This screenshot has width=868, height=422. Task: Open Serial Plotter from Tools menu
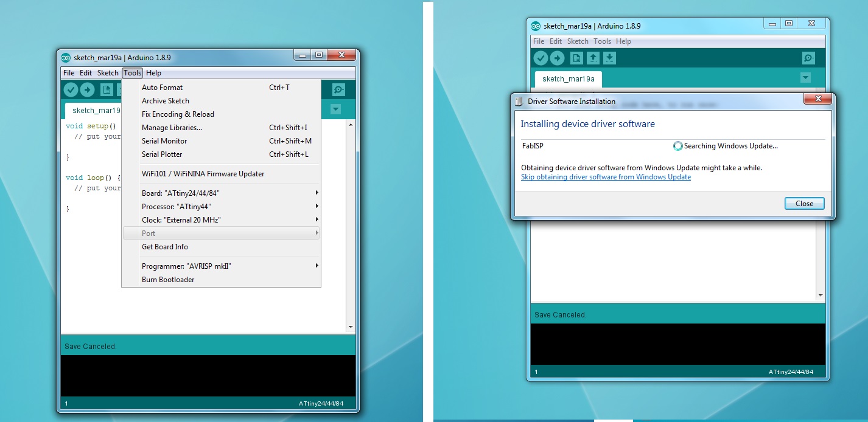point(222,154)
